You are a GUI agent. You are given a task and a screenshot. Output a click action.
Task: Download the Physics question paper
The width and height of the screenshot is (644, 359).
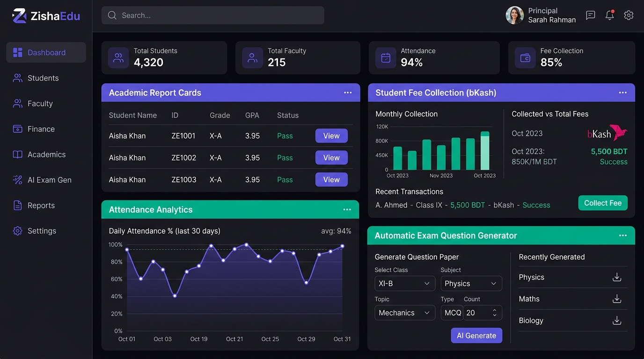(617, 277)
